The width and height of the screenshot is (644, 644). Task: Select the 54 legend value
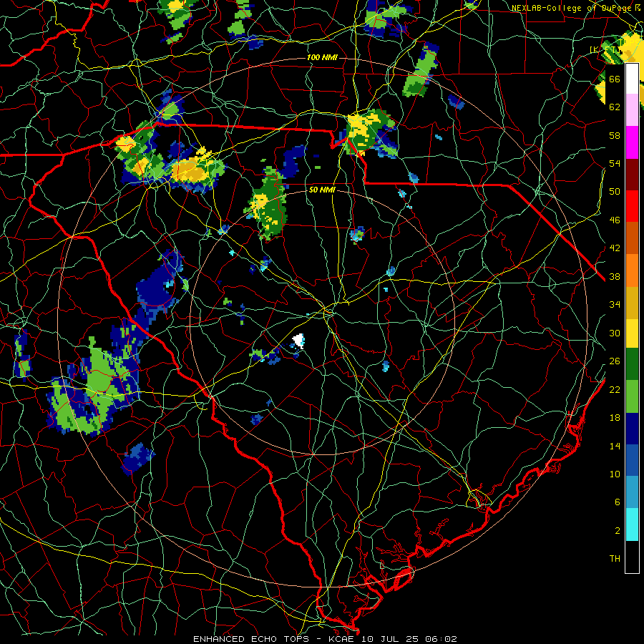click(x=615, y=163)
